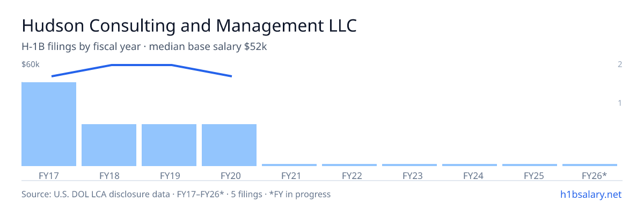Click the FY23 small bar

coord(409,165)
